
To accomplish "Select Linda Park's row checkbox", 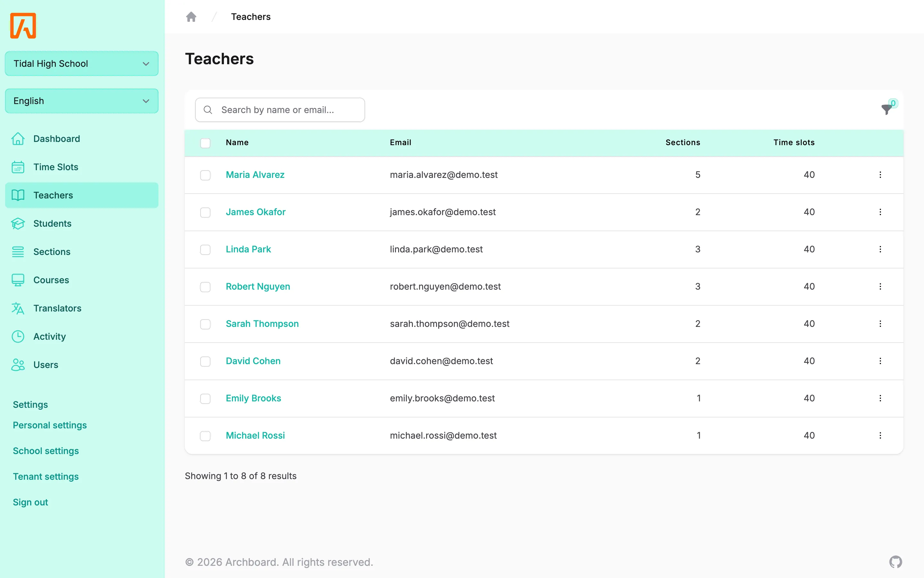I will click(x=205, y=250).
